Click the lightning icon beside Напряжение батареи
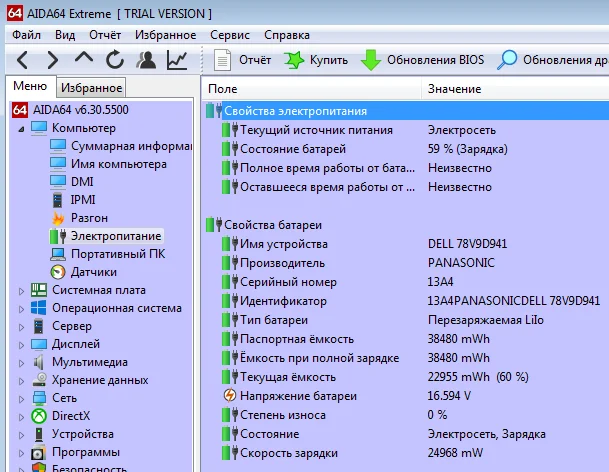This screenshot has height=472, width=609. pos(230,396)
